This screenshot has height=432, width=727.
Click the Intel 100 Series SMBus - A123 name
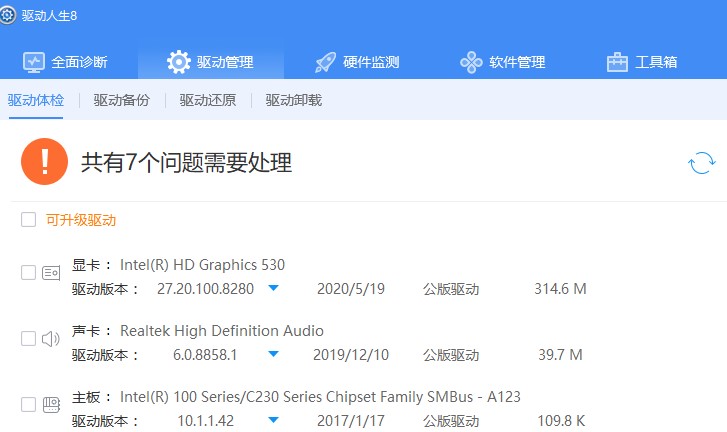pyautogui.click(x=320, y=397)
